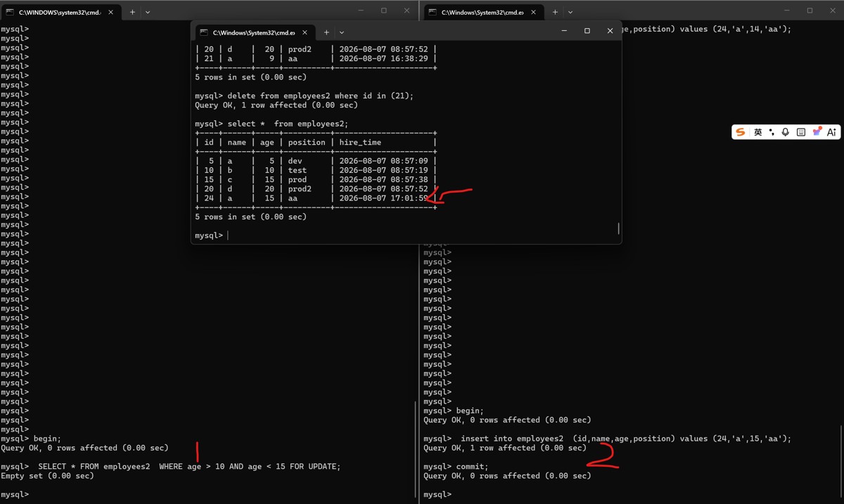
Task: Click the 'Empty set (0.00 sec)' result line
Action: click(47, 476)
